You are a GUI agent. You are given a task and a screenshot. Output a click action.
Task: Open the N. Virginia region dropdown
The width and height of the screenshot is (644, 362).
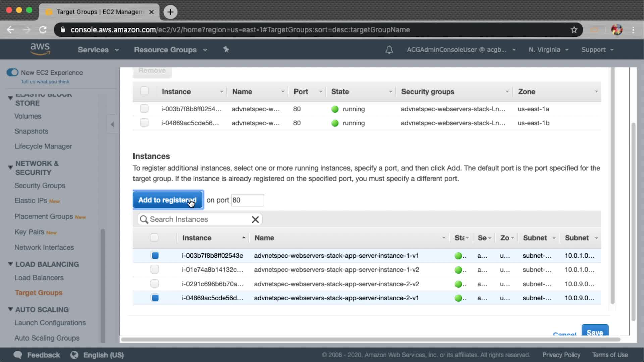548,50
